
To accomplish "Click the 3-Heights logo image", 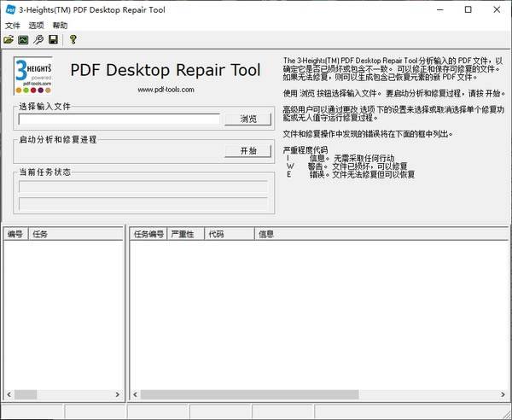I will coord(32,76).
